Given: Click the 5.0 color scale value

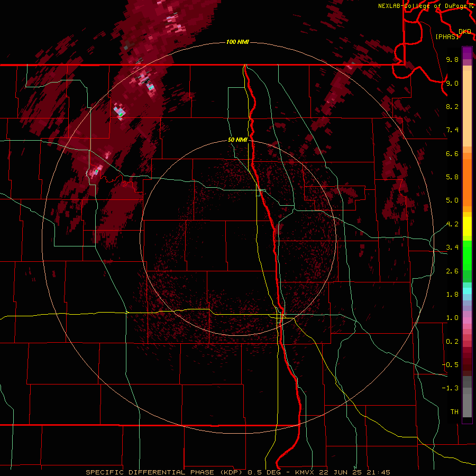Looking at the screenshot, I should coord(452,200).
